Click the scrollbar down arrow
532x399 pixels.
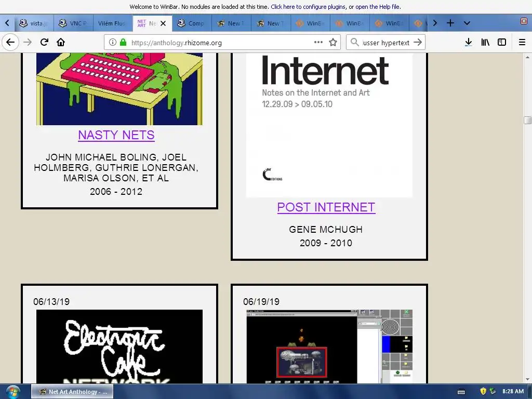pos(527,379)
